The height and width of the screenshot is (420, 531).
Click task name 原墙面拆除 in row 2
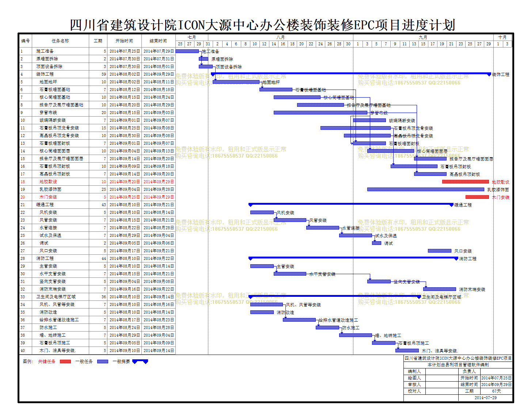pyautogui.click(x=47, y=59)
